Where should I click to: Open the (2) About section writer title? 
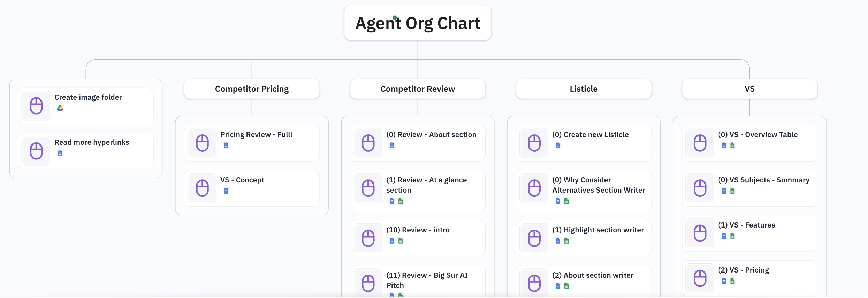coord(593,275)
